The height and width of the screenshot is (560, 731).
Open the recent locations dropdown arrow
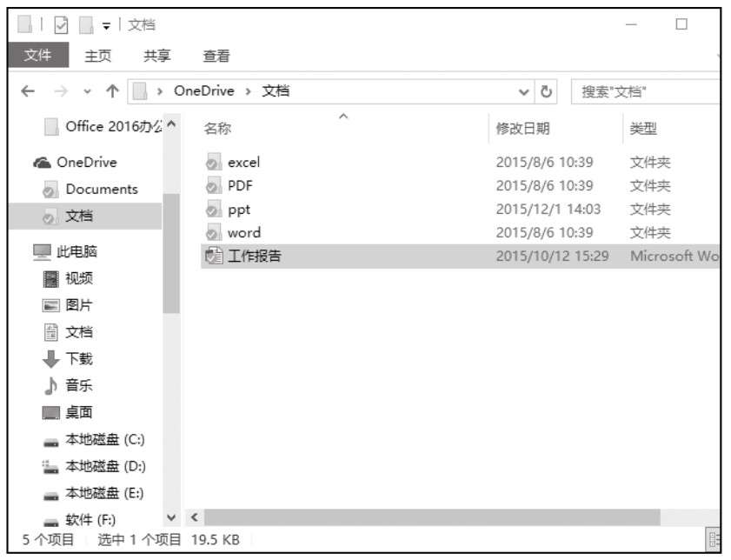point(87,91)
